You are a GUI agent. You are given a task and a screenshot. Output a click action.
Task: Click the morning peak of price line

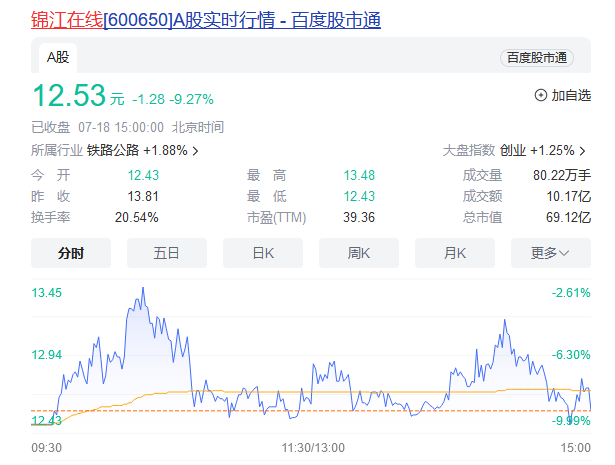click(143, 289)
